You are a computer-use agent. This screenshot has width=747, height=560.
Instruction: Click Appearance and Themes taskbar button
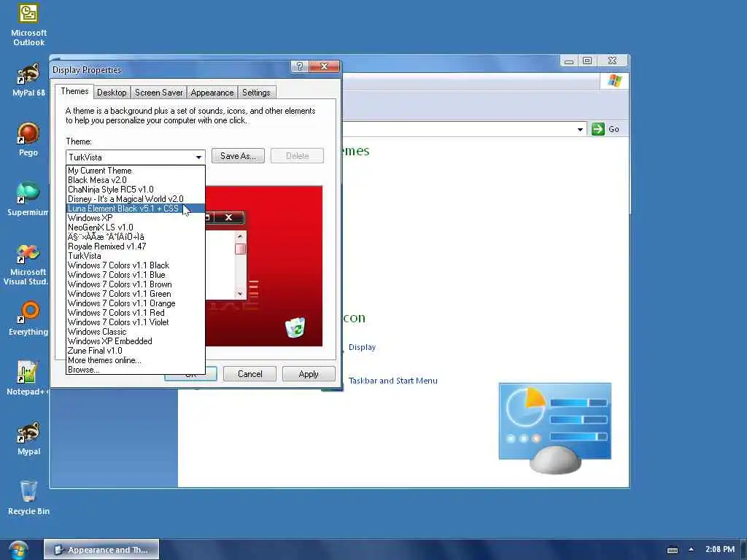pyautogui.click(x=101, y=550)
